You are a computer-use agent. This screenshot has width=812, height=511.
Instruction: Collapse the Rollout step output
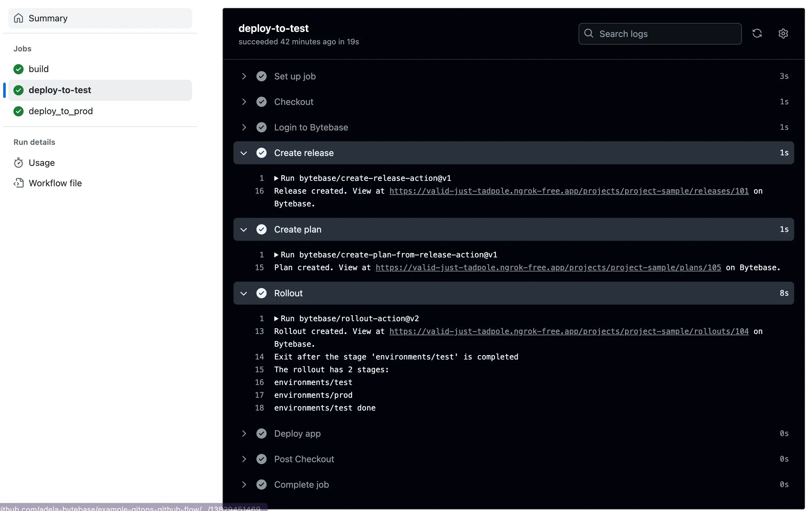tap(244, 293)
